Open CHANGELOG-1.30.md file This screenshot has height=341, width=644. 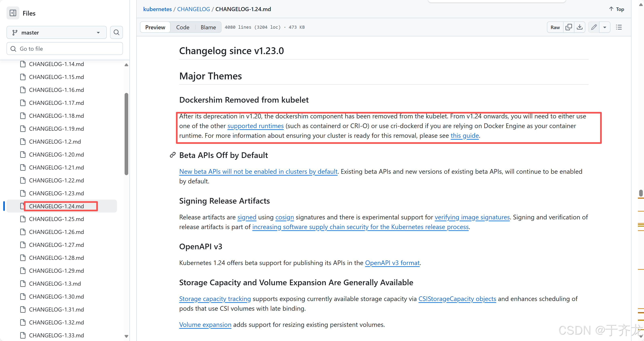click(x=56, y=297)
